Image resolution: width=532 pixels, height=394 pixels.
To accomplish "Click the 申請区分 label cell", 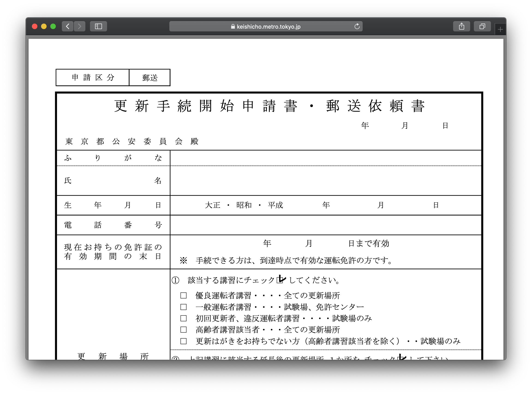I will [x=93, y=78].
